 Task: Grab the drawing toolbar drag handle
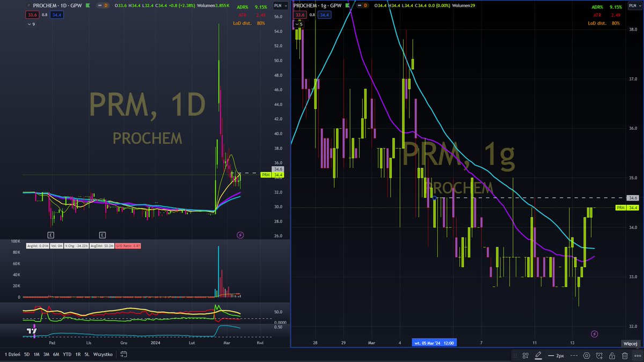[515, 356]
